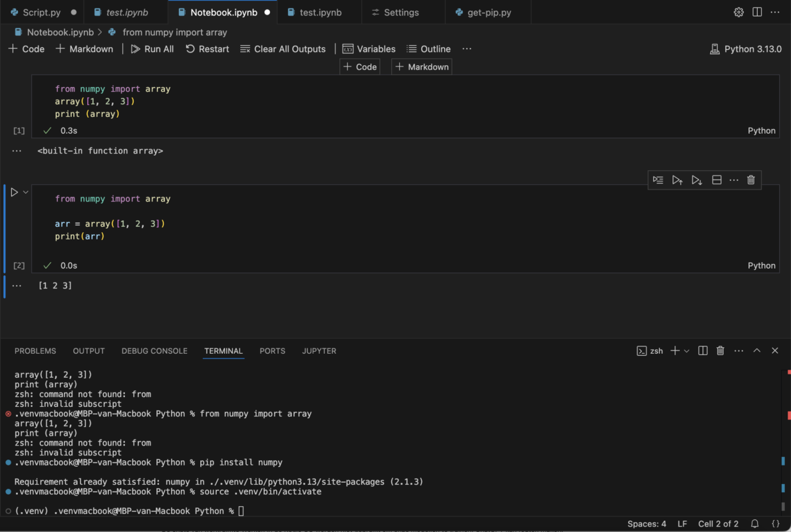Maximize the panel with up chevron

coord(757,351)
